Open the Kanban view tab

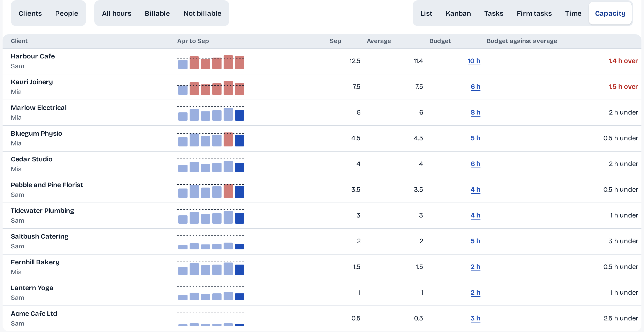458,13
